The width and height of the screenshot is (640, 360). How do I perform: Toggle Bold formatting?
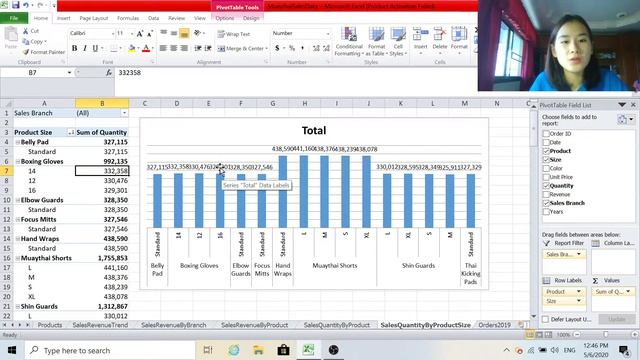click(x=74, y=48)
